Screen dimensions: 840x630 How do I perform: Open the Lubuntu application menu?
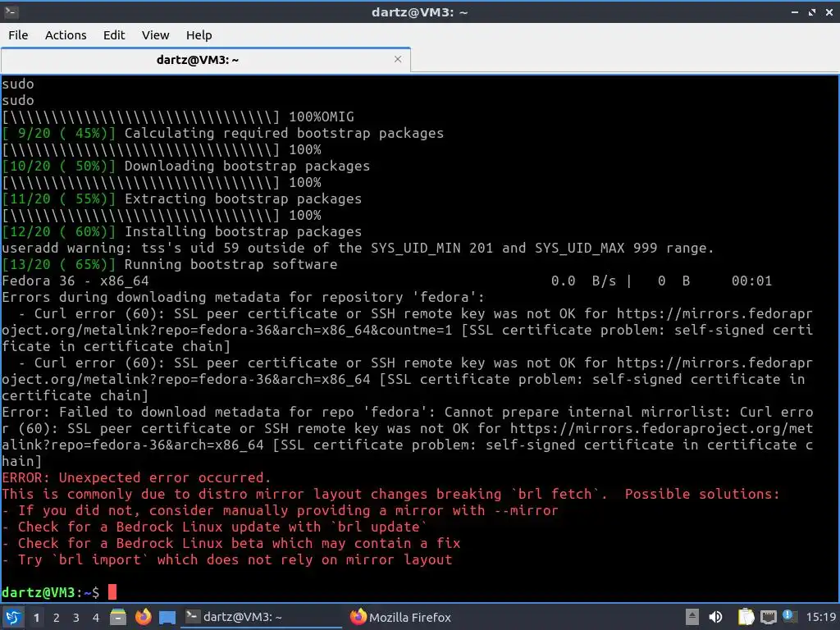click(12, 617)
